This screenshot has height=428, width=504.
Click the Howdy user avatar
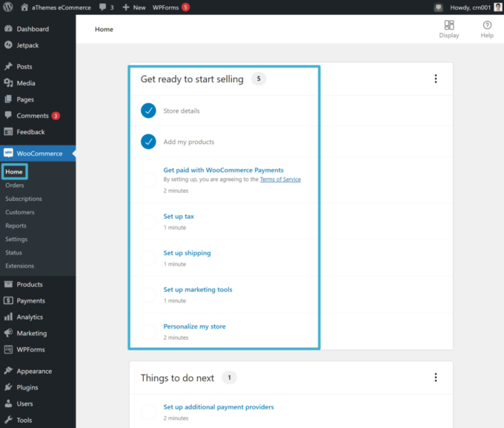(498, 7)
